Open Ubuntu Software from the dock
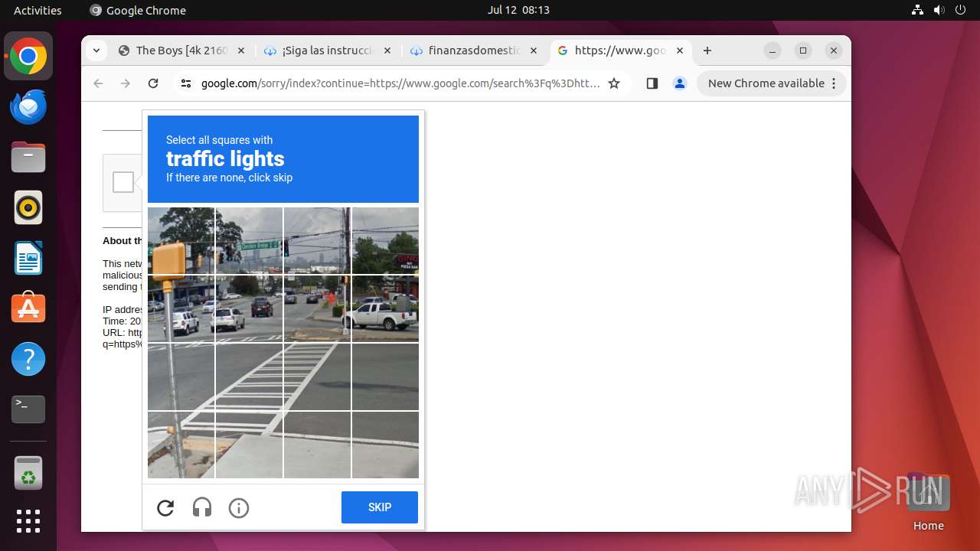Image resolution: width=980 pixels, height=551 pixels. tap(28, 308)
